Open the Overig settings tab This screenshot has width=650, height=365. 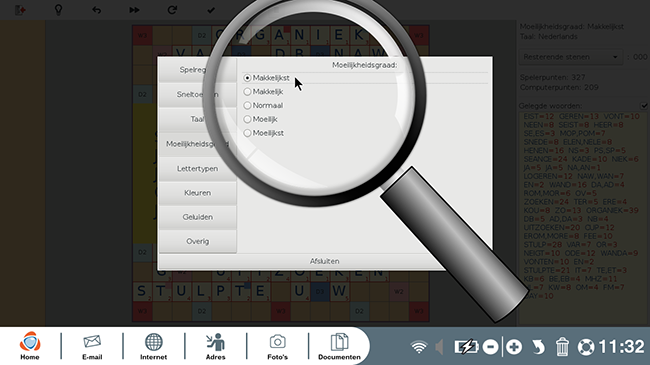[x=197, y=241]
